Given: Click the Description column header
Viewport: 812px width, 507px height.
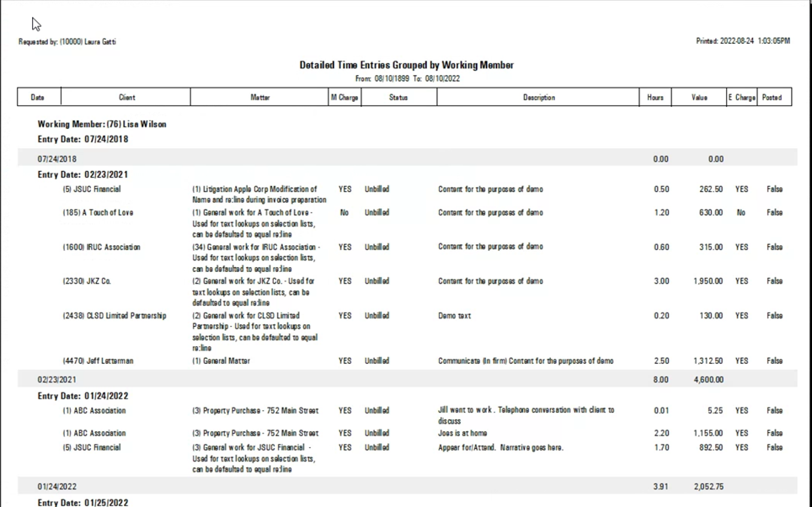Looking at the screenshot, I should pyautogui.click(x=538, y=97).
